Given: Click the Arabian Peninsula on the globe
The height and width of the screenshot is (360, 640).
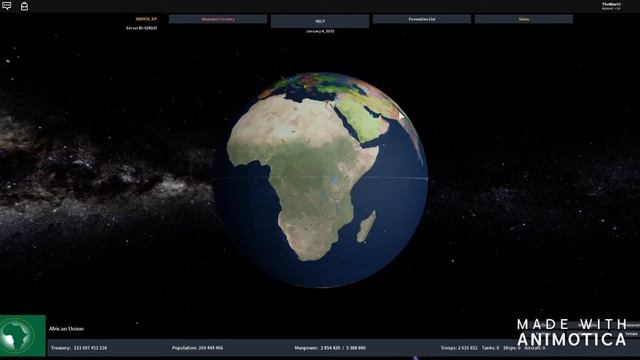Looking at the screenshot, I should click(x=362, y=118).
